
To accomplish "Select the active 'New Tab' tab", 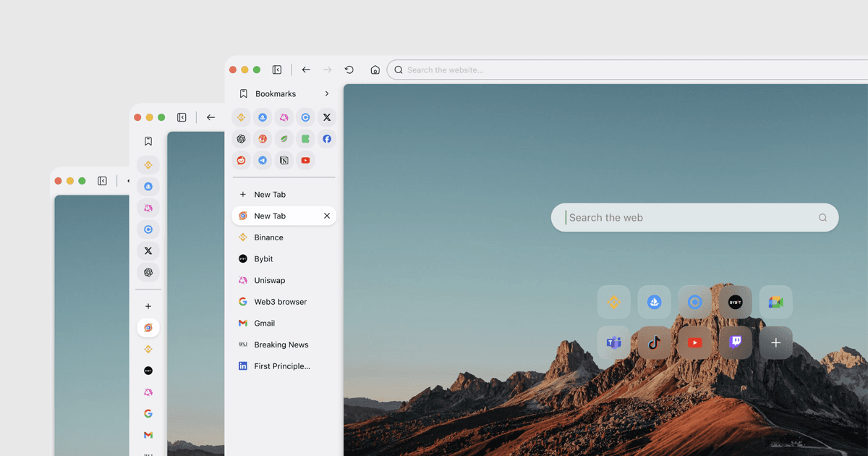I will point(284,216).
